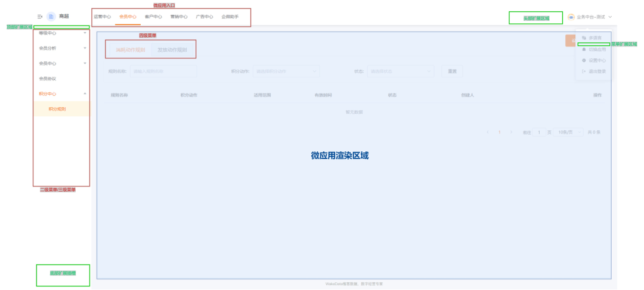Viewport: 644px width, 290px height.
Task: Go to next page arrow in pagination
Action: click(511, 132)
